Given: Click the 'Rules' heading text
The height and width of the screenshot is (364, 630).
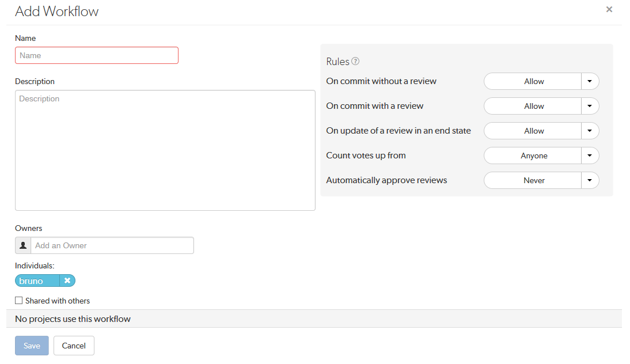Looking at the screenshot, I should click(337, 62).
